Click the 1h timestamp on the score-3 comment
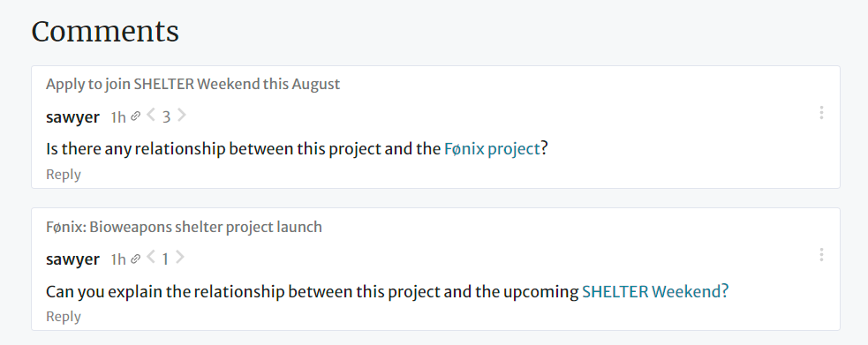The image size is (868, 345). [118, 117]
